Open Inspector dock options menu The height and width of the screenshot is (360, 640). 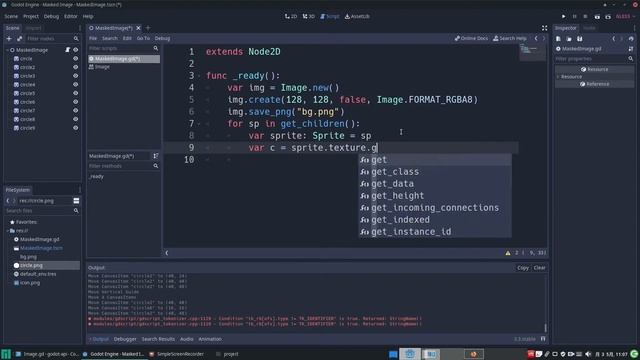(x=634, y=28)
